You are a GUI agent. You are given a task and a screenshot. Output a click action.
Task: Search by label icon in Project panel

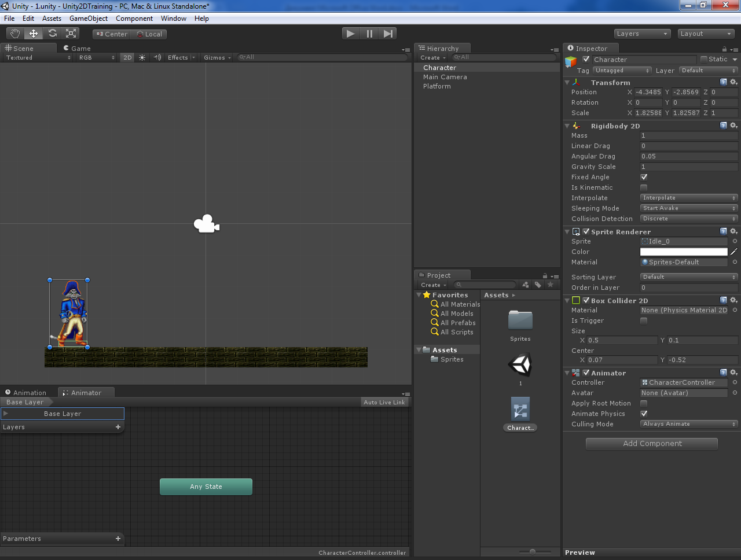pyautogui.click(x=538, y=285)
